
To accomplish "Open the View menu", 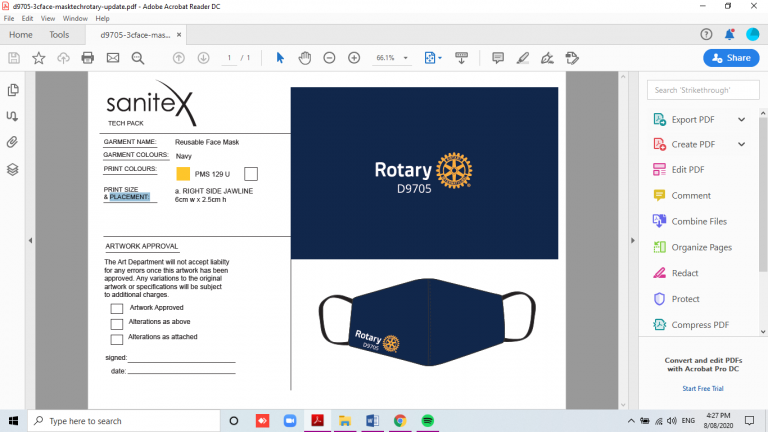I will point(48,18).
